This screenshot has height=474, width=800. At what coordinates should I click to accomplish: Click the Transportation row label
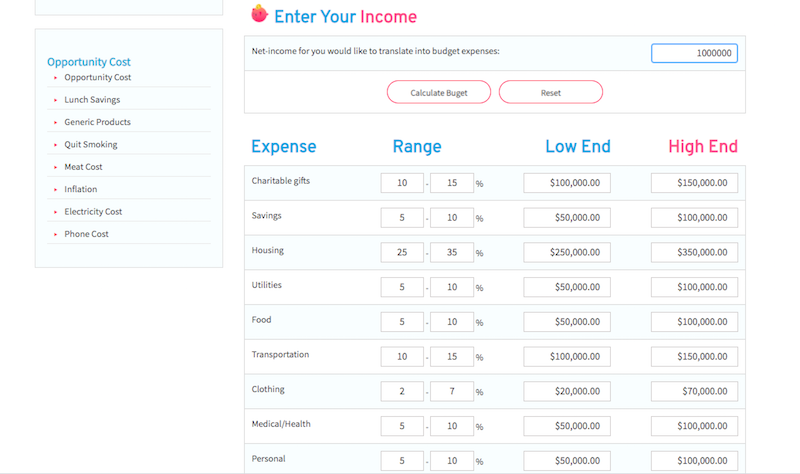click(x=280, y=354)
